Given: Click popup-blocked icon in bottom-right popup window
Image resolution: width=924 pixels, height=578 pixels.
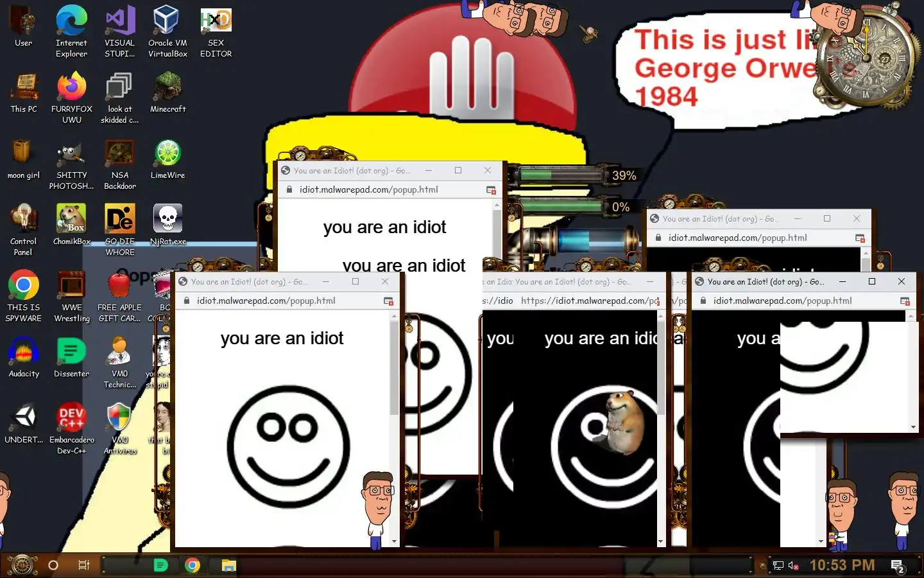Looking at the screenshot, I should 905,301.
